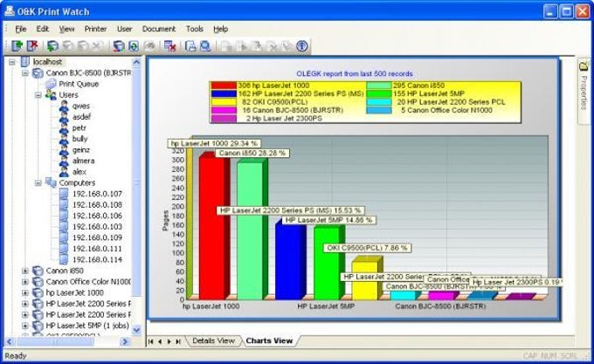Click the dark blue HP LaserJet 2200 chart bar
594x364 pixels.
(289, 261)
